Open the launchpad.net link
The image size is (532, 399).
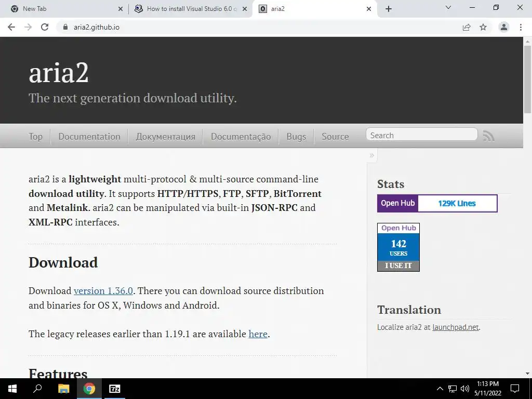(x=455, y=327)
